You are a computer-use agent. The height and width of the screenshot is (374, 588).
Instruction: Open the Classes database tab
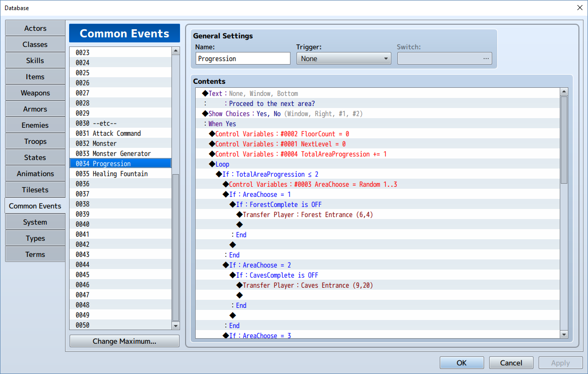(x=35, y=44)
